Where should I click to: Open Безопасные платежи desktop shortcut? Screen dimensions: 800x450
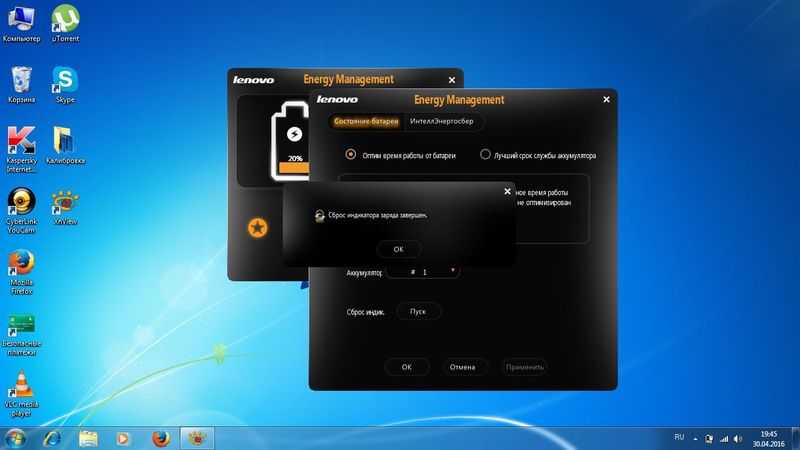click(x=21, y=334)
